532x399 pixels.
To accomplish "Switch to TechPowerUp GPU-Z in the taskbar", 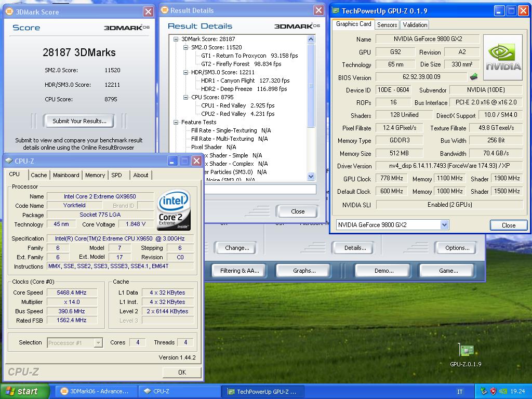I will [262, 392].
